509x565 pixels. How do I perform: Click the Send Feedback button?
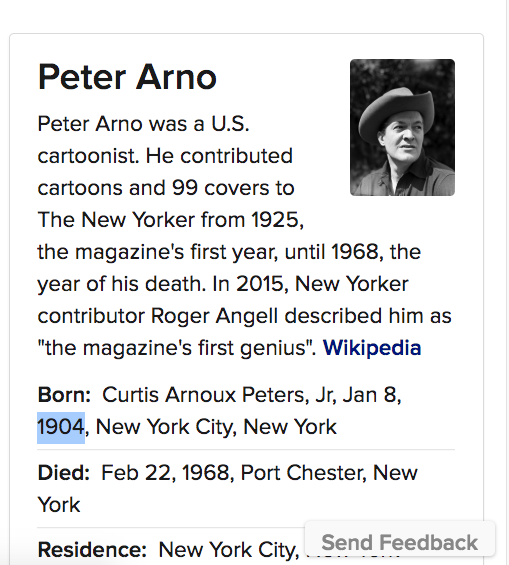399,542
